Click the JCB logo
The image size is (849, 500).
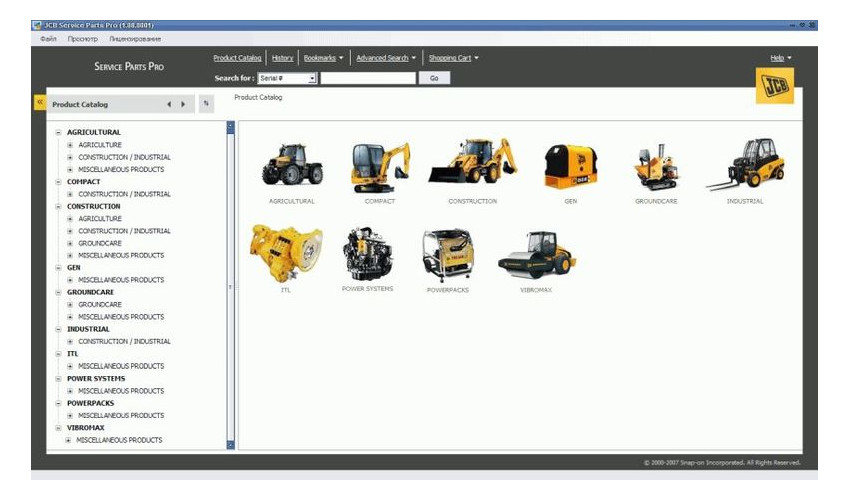[775, 86]
